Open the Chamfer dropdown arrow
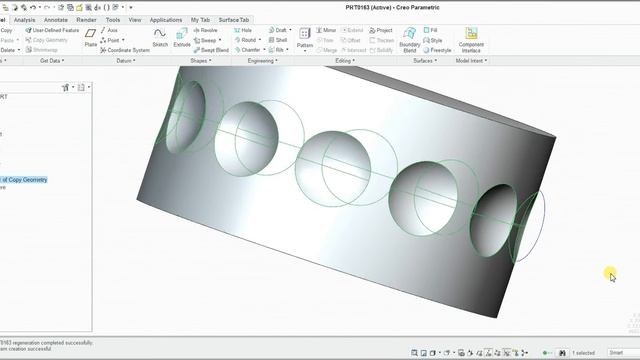 pyautogui.click(x=264, y=50)
